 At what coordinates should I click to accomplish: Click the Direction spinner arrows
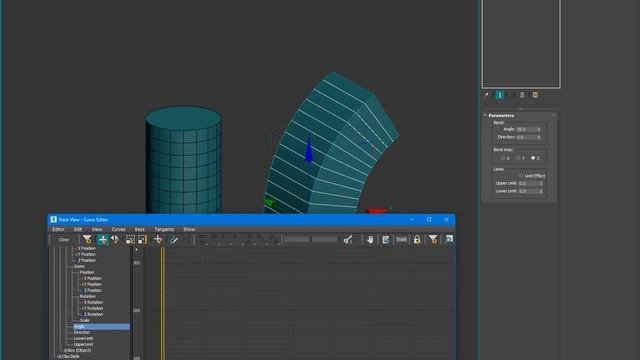pyautogui.click(x=539, y=137)
